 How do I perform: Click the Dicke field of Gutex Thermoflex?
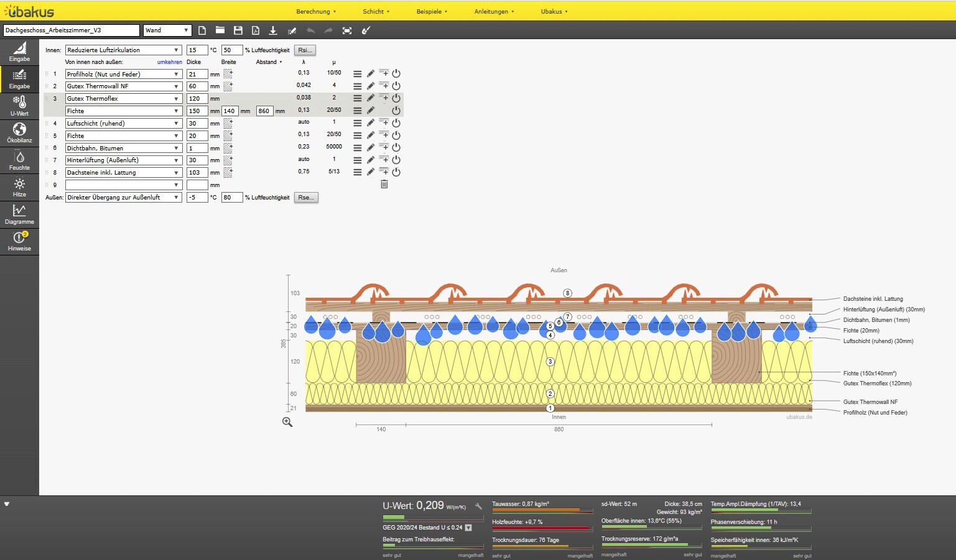(x=197, y=99)
